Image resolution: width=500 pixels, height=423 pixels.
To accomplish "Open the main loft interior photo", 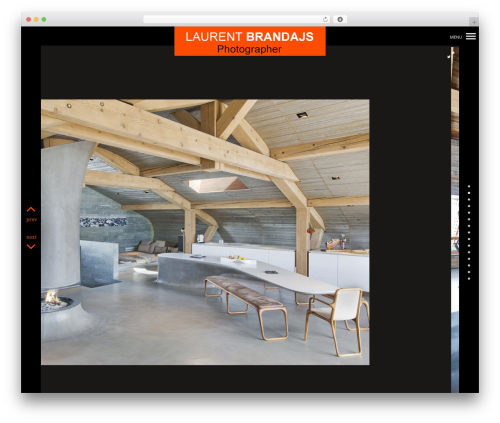I will pyautogui.click(x=205, y=232).
